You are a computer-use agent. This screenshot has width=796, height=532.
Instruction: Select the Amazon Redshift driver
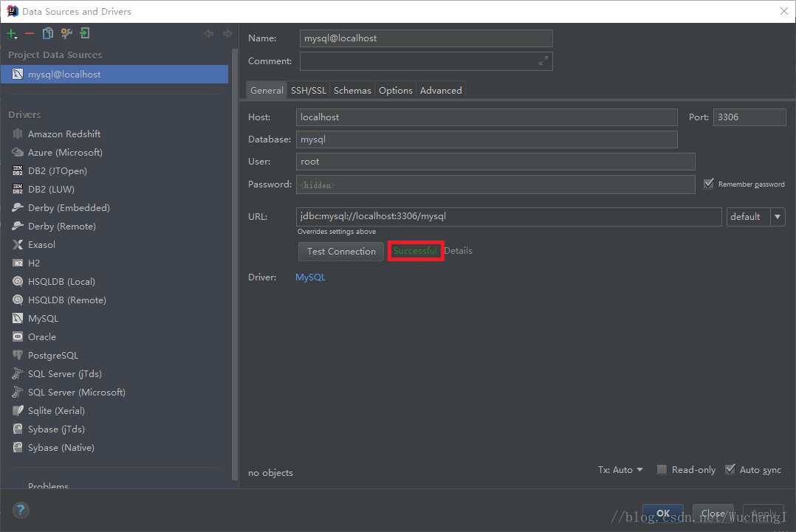[x=64, y=134]
